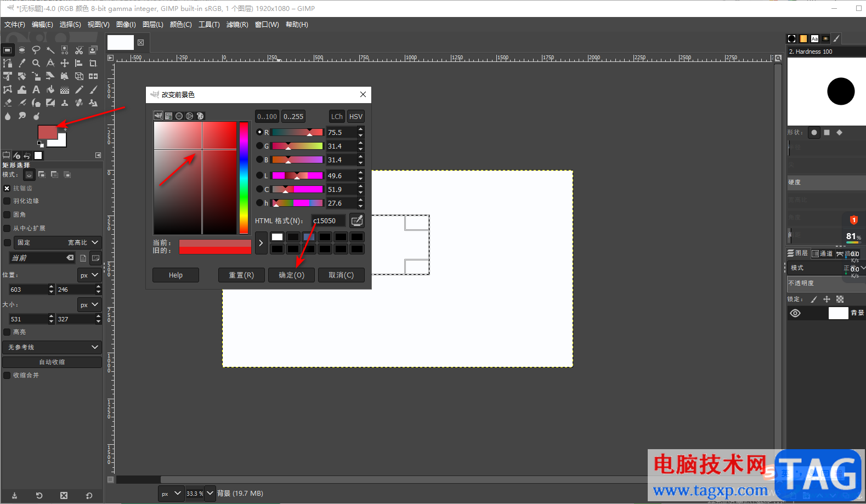Select B channel radio button
Image resolution: width=866 pixels, height=504 pixels.
coord(259,160)
